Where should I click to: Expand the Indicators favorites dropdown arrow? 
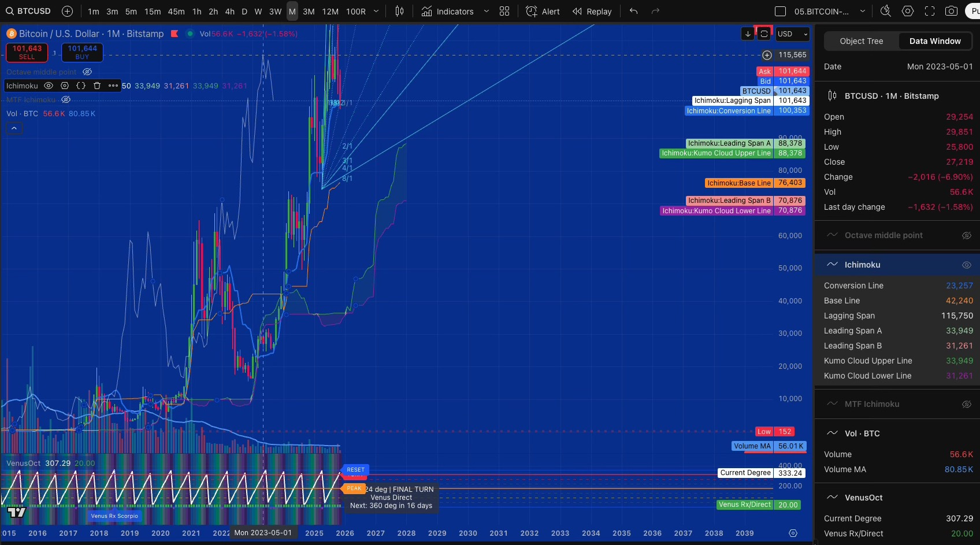[x=486, y=11]
